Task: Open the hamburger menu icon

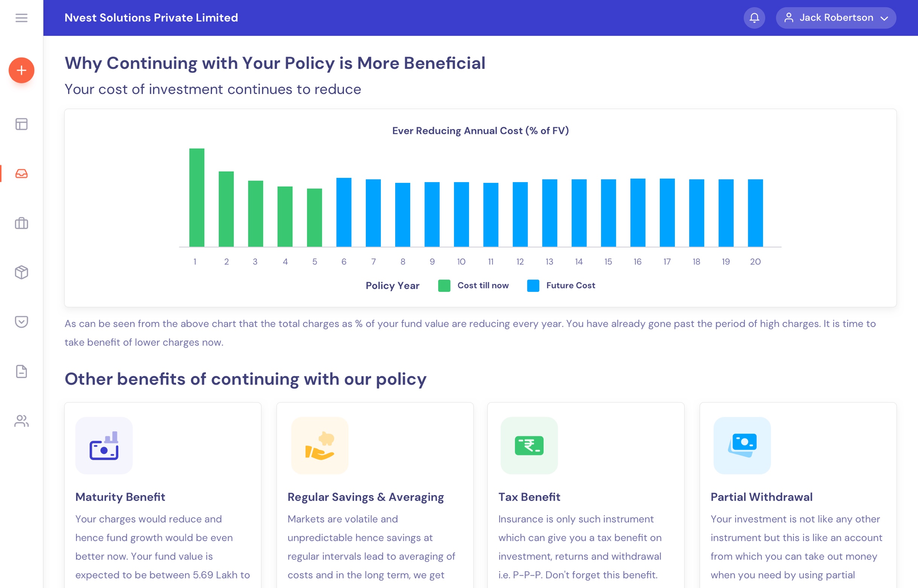Action: 21,18
